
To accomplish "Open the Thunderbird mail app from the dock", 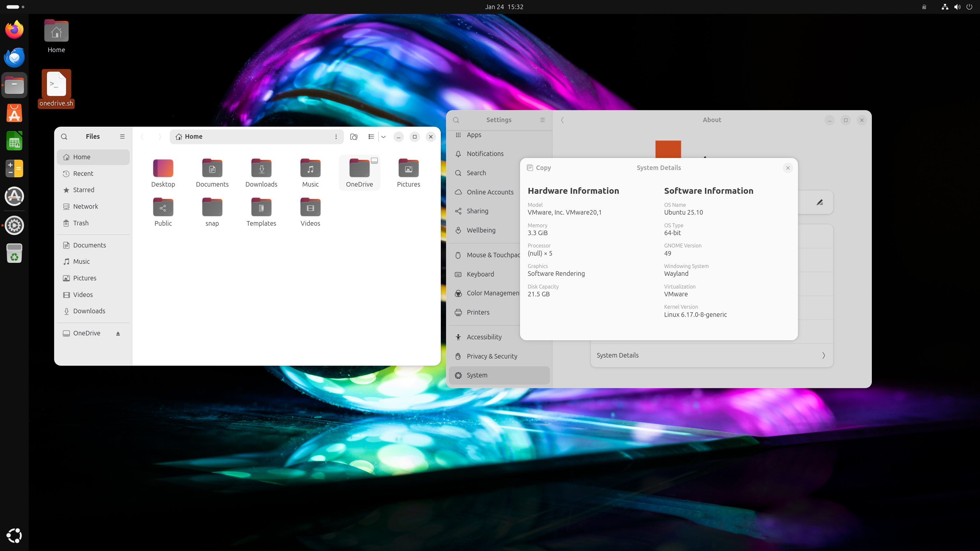I will click(x=14, y=57).
